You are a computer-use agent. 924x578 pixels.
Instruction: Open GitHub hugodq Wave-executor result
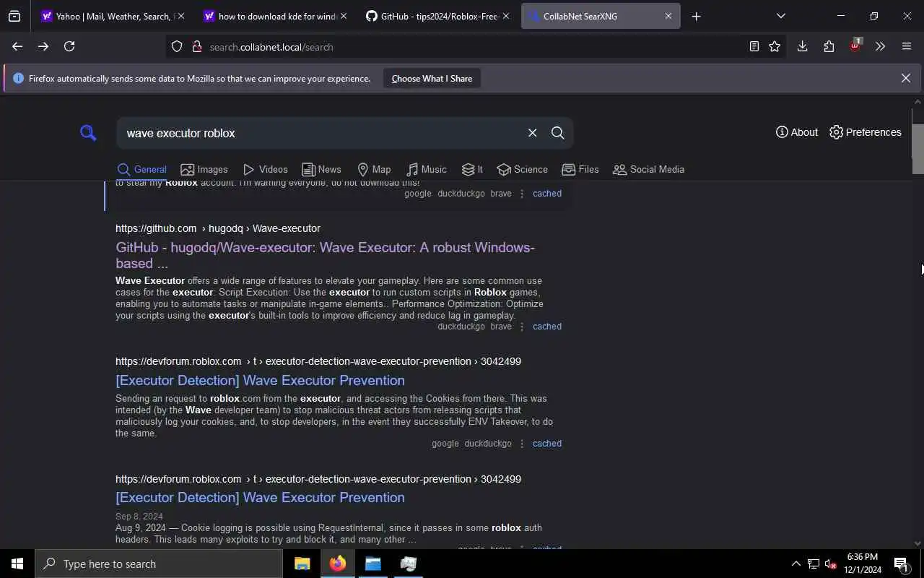click(x=325, y=255)
